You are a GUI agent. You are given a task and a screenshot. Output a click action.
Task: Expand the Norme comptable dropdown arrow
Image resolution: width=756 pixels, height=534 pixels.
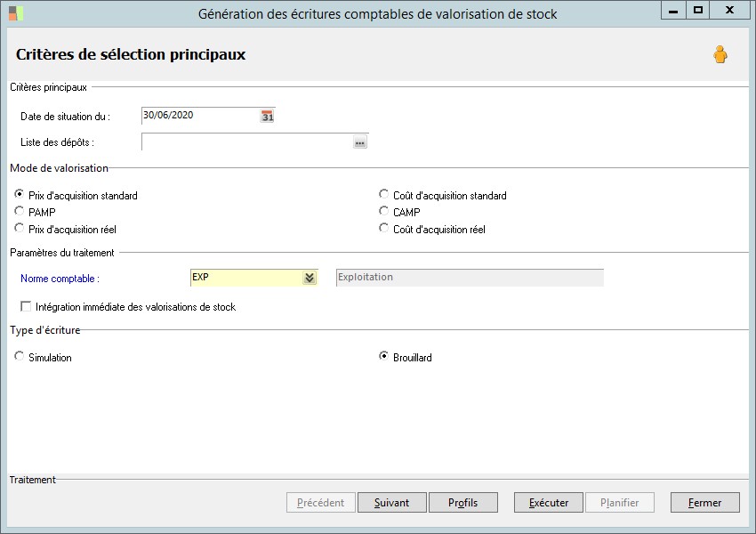click(310, 278)
